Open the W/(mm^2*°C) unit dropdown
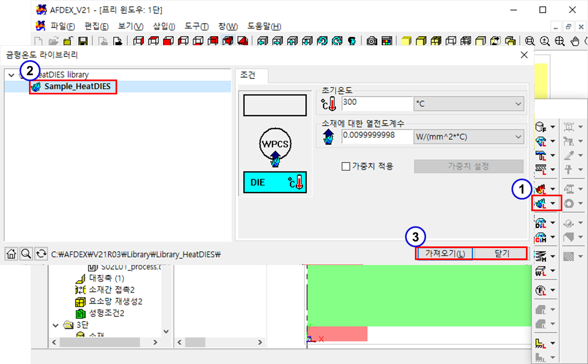Screen dimensions: 588x364 pos(469,137)
